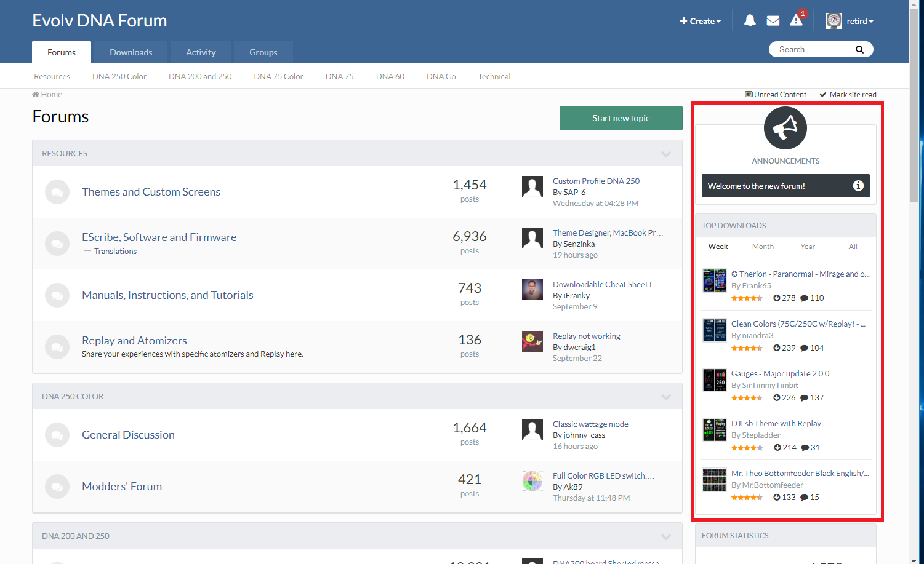Open the messages envelope icon
The height and width of the screenshot is (564, 924).
coord(773,21)
